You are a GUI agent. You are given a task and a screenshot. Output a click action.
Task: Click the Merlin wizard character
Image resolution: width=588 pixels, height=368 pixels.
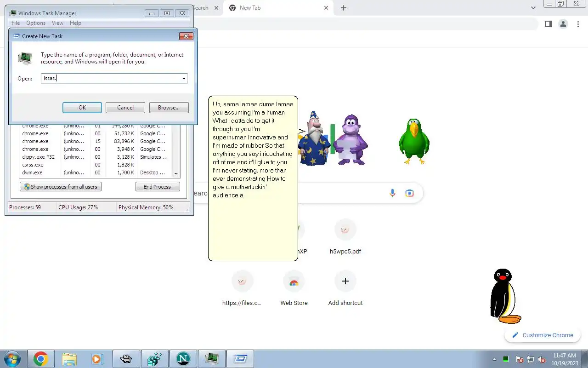pos(314,138)
